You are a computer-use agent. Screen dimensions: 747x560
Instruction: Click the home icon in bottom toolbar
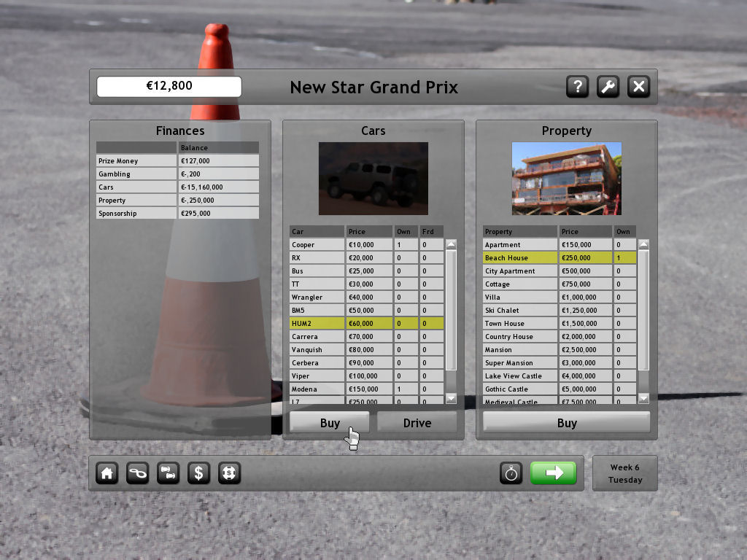[x=107, y=473]
